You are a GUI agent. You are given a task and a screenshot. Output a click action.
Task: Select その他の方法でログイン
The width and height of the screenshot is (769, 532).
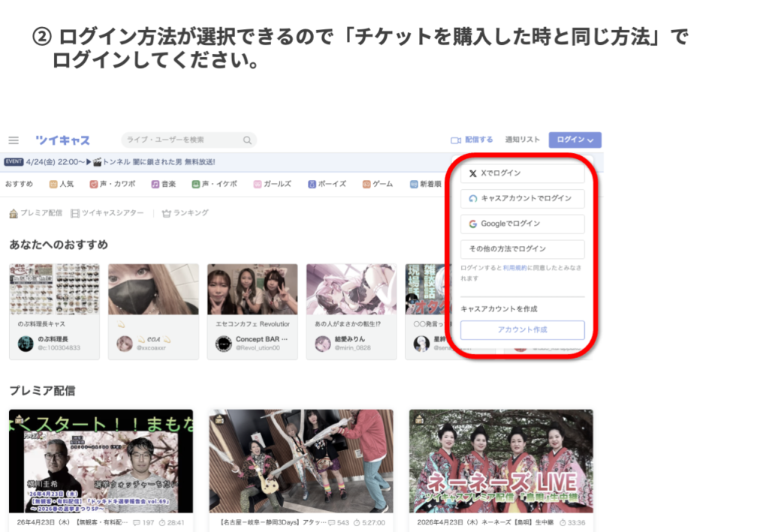pyautogui.click(x=522, y=249)
